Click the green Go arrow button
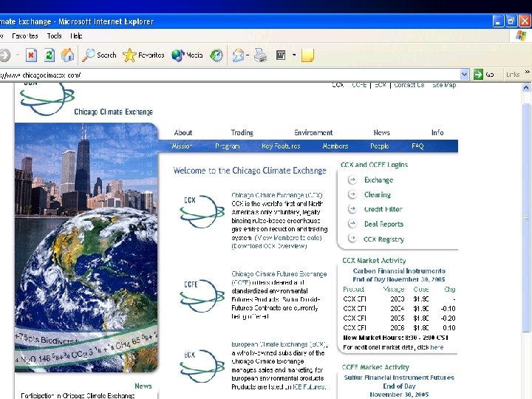 click(x=478, y=75)
